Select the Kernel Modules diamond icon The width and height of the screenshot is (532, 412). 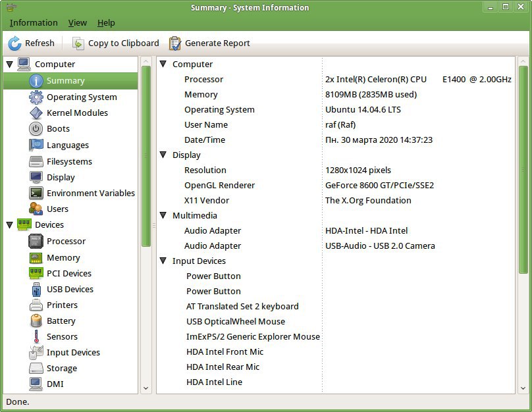(36, 113)
